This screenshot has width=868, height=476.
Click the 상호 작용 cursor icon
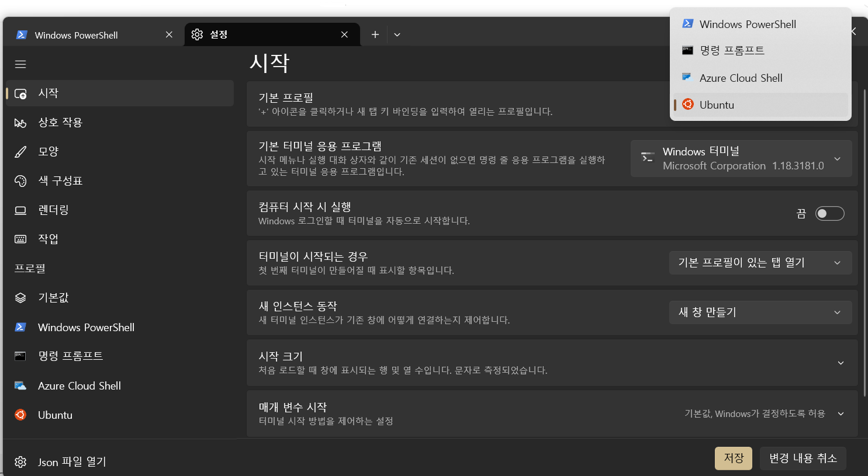[20, 123]
